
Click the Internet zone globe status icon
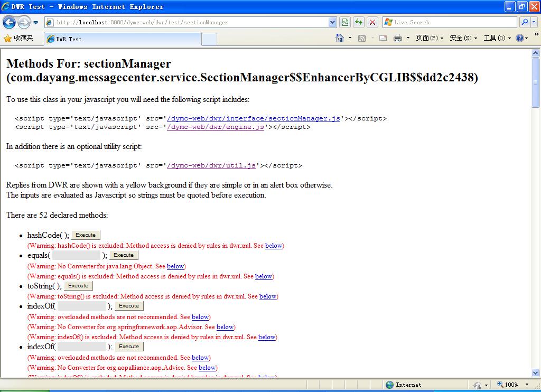pyautogui.click(x=389, y=385)
